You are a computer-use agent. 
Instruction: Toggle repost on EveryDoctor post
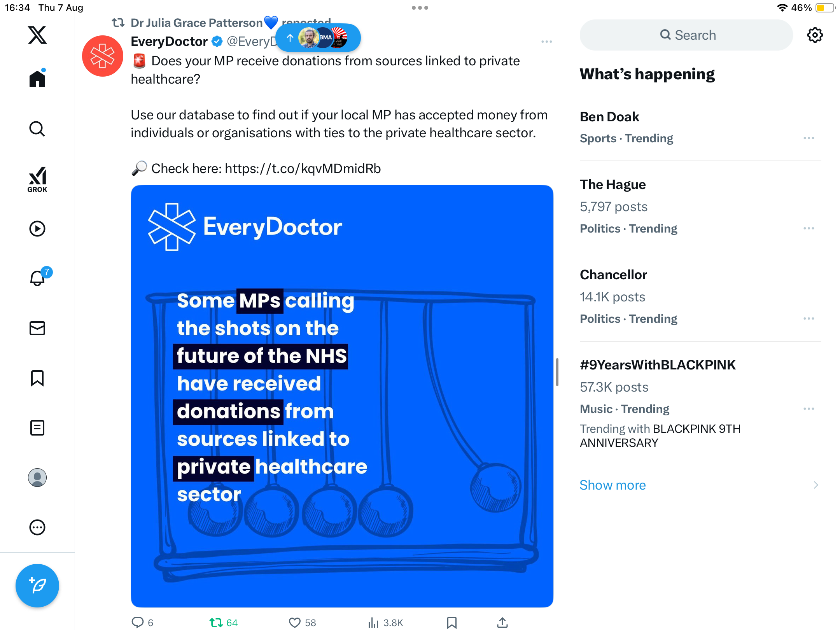(x=224, y=623)
